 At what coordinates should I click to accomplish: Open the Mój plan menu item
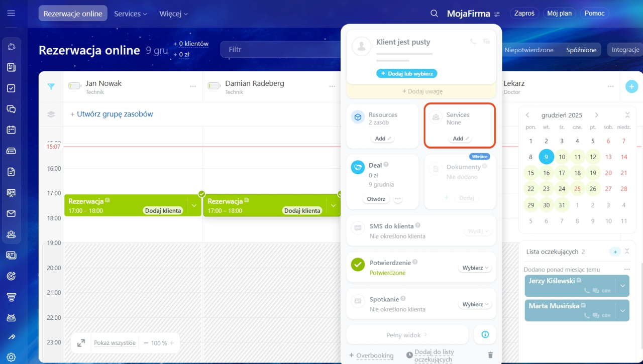pyautogui.click(x=560, y=14)
